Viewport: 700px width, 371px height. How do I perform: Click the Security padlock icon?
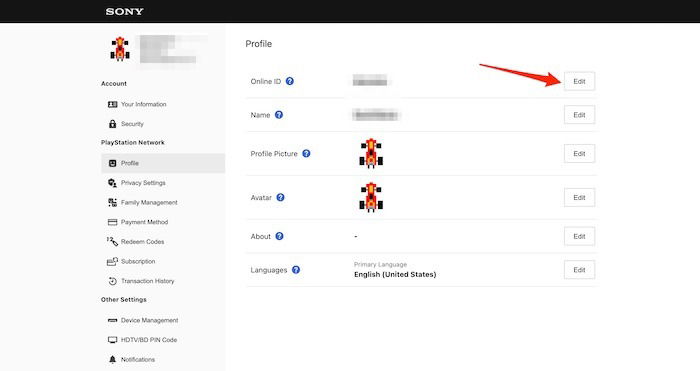coord(112,124)
